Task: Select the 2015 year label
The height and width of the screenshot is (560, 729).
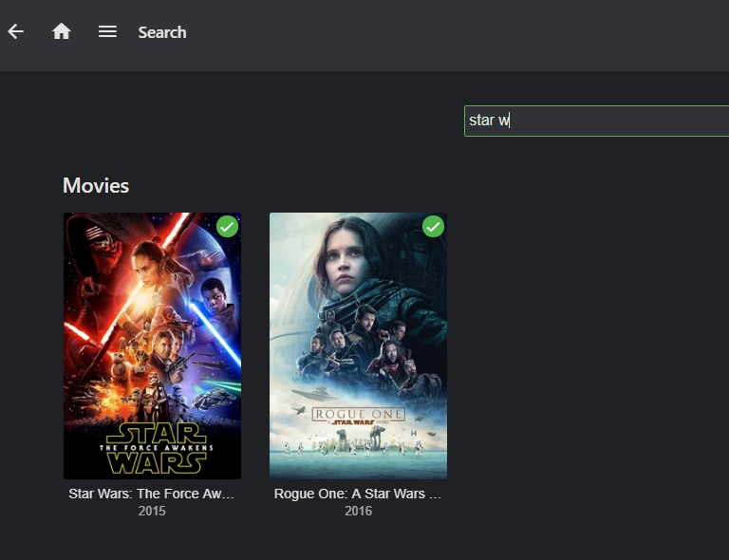Action: [152, 512]
